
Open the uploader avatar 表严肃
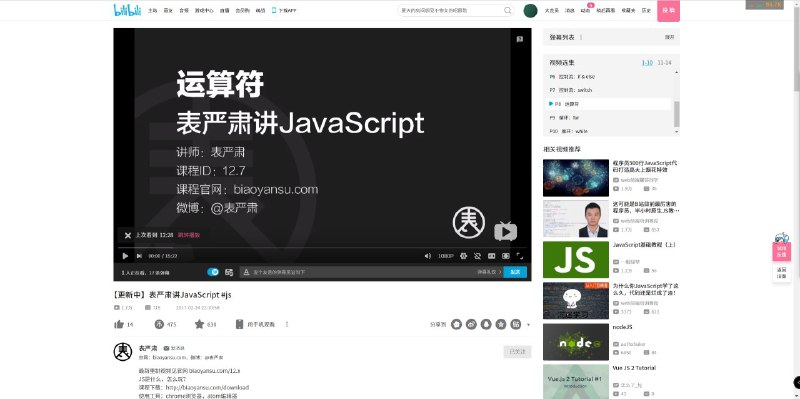tap(122, 352)
